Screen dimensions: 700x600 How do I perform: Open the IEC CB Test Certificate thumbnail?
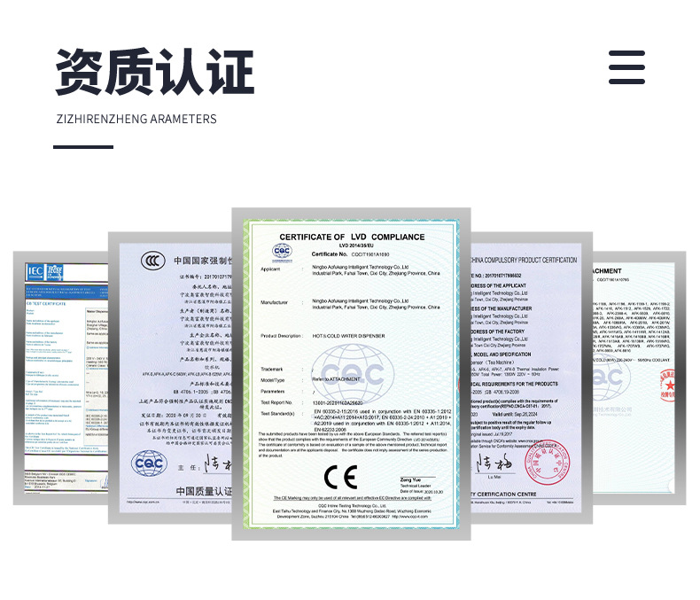coord(61,378)
